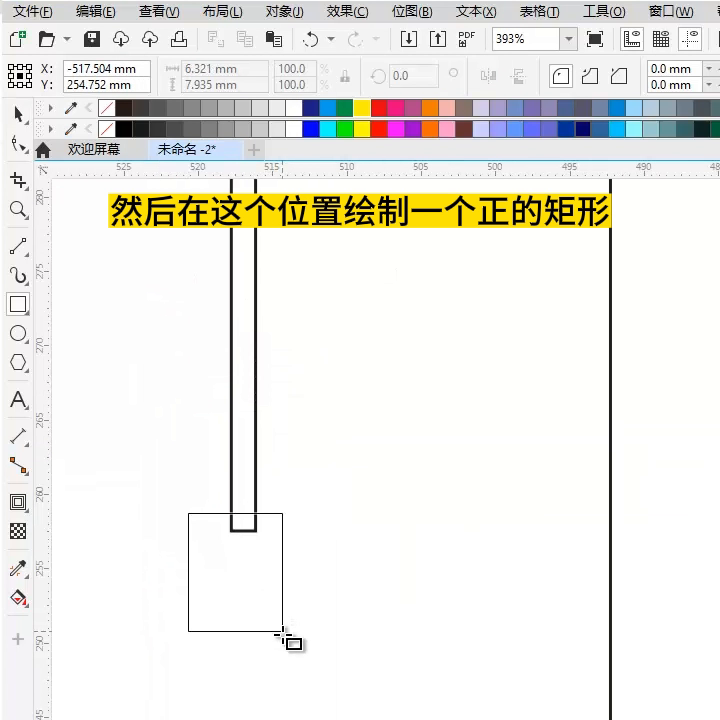The image size is (720, 720).
Task: Select the Connector tool
Action: pyautogui.click(x=18, y=466)
